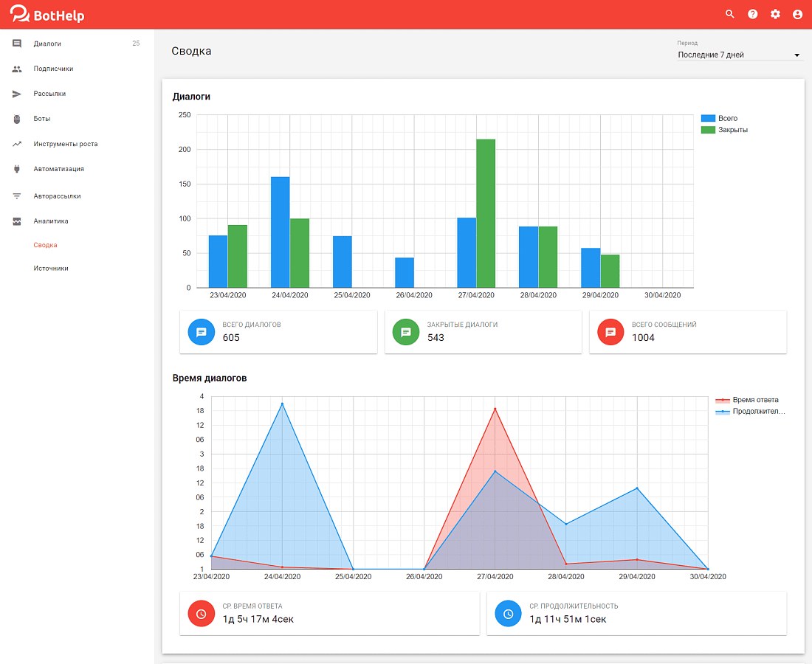
Task: Click the 1004 total messages value
Action: (643, 337)
